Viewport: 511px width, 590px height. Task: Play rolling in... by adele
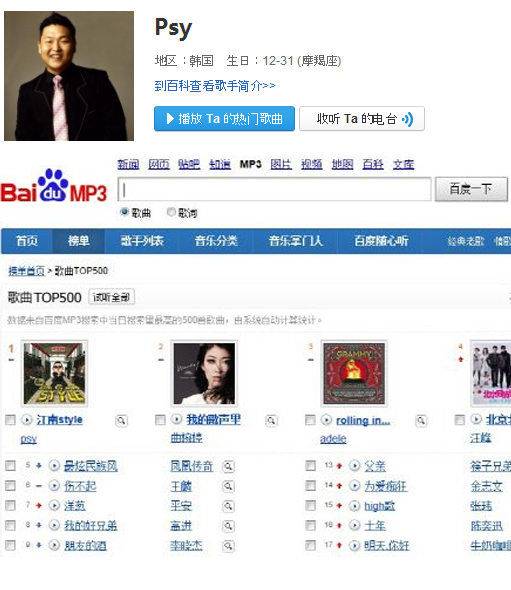point(326,420)
